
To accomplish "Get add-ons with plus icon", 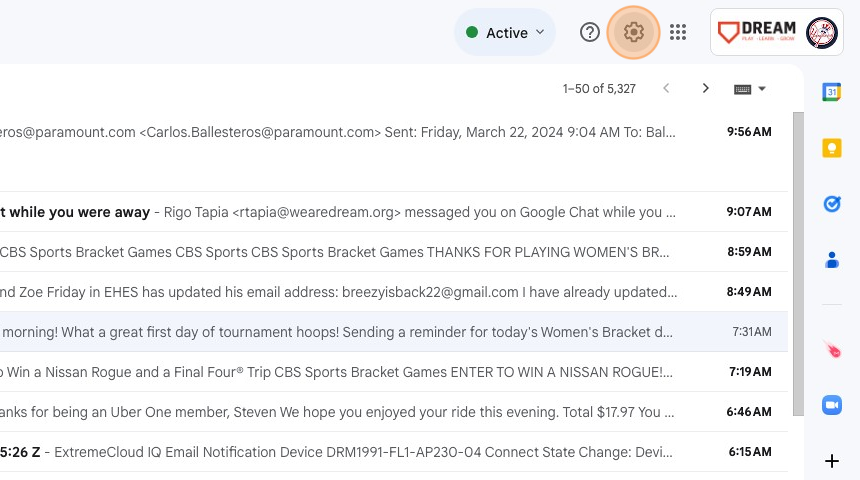I will pos(831,461).
